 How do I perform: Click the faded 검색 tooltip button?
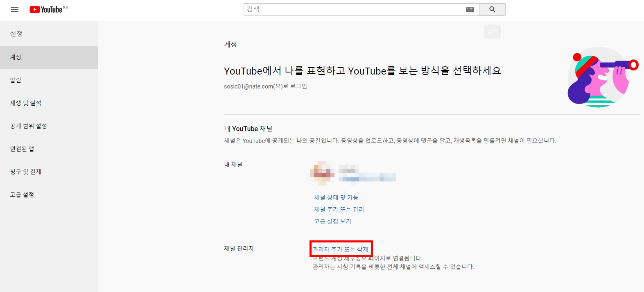coord(493,31)
